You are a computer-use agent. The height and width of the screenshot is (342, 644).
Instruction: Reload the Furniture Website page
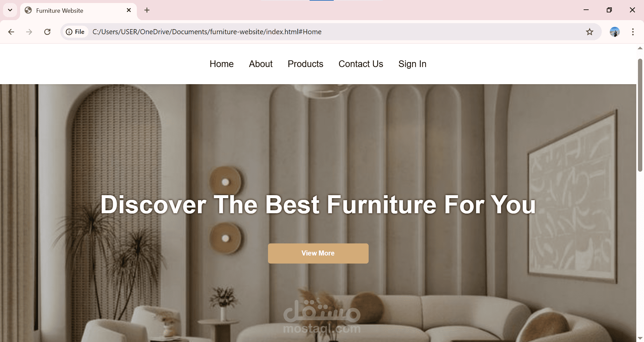tap(47, 32)
